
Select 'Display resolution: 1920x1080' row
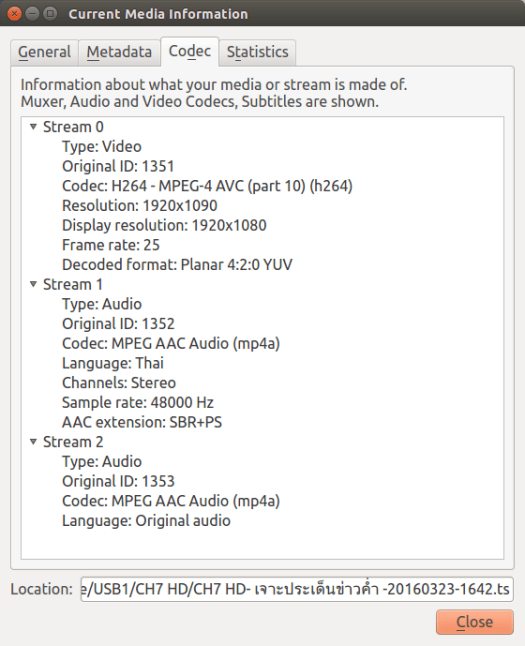pos(164,225)
